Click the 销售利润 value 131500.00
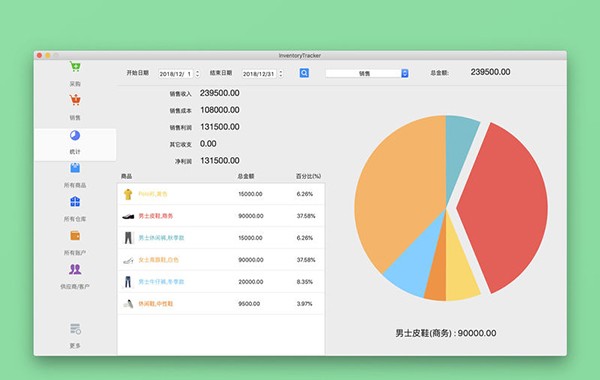Viewport: 600px width, 380px height. tap(220, 127)
